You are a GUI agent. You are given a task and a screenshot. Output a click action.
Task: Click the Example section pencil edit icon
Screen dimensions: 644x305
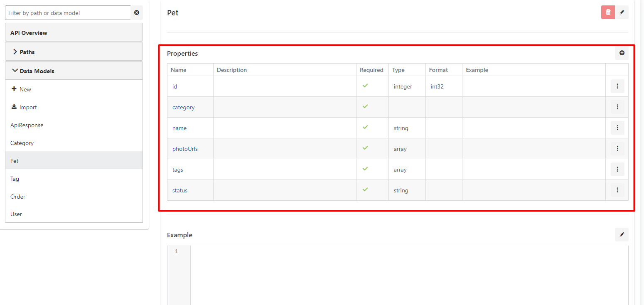click(x=622, y=235)
